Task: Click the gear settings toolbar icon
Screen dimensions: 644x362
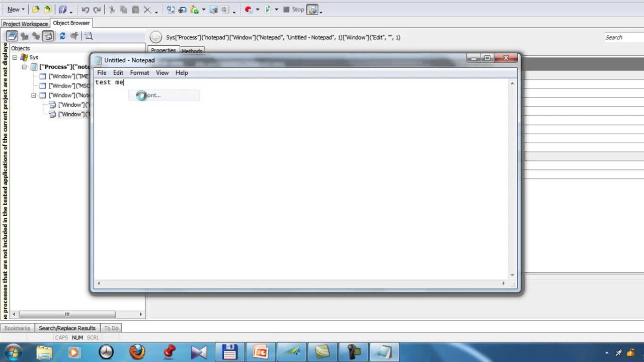Action: pos(225,10)
